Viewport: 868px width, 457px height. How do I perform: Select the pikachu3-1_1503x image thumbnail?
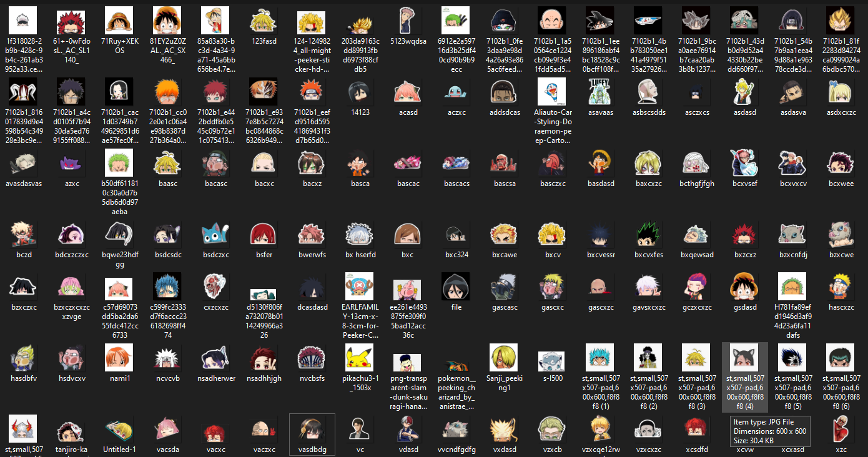[359, 358]
